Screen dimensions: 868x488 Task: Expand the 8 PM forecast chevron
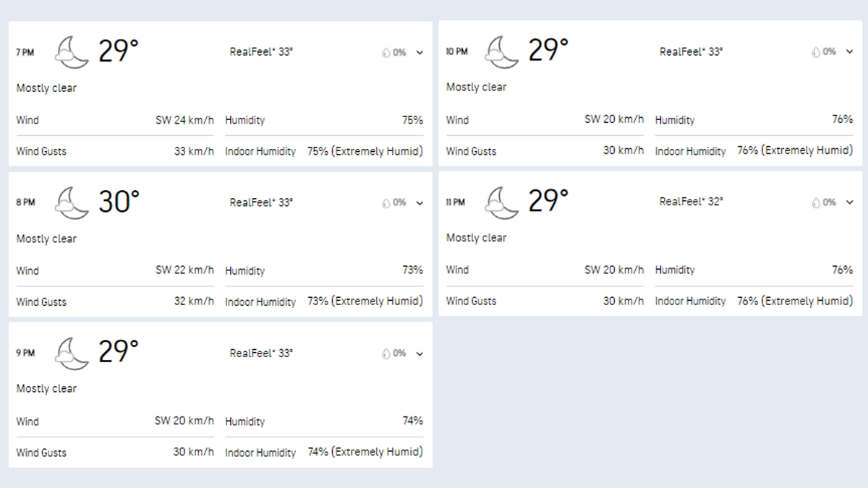click(420, 203)
